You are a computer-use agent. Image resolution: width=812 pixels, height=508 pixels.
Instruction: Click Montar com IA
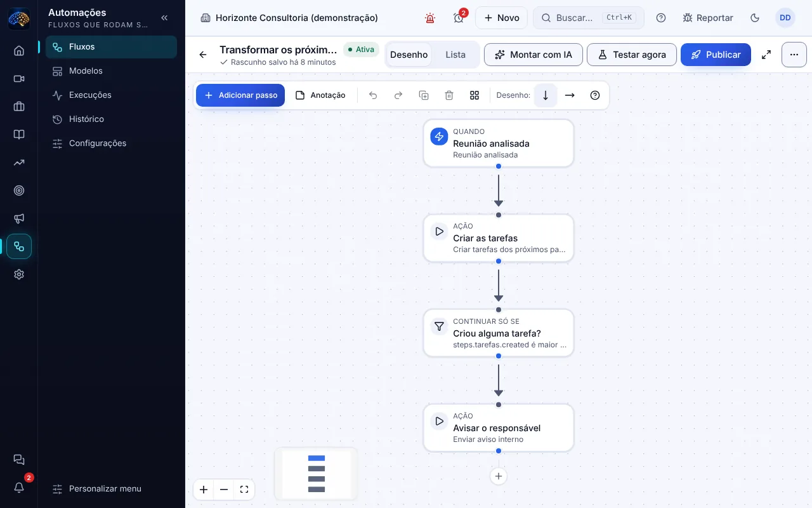point(533,55)
